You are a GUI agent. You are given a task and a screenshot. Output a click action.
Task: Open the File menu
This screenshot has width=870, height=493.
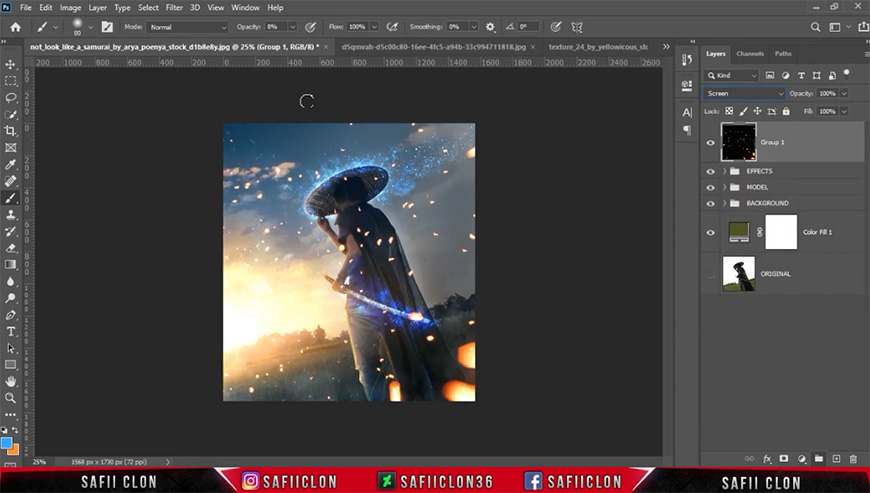[x=26, y=8]
